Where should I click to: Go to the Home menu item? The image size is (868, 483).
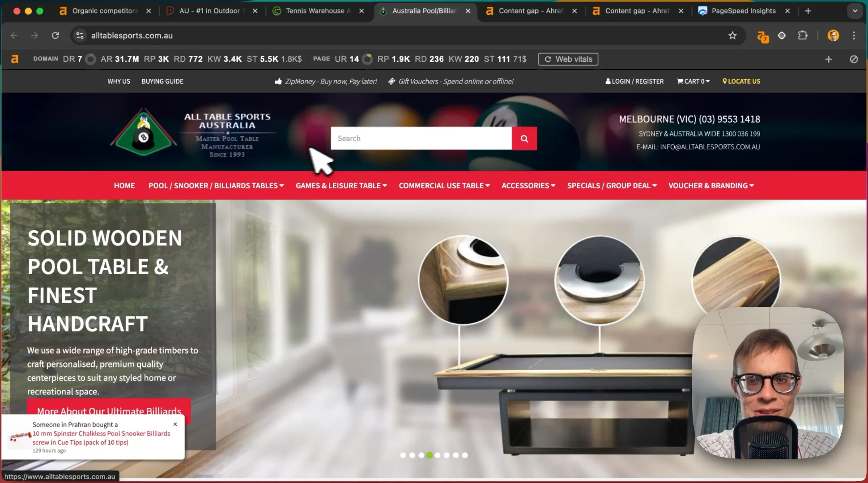click(124, 186)
